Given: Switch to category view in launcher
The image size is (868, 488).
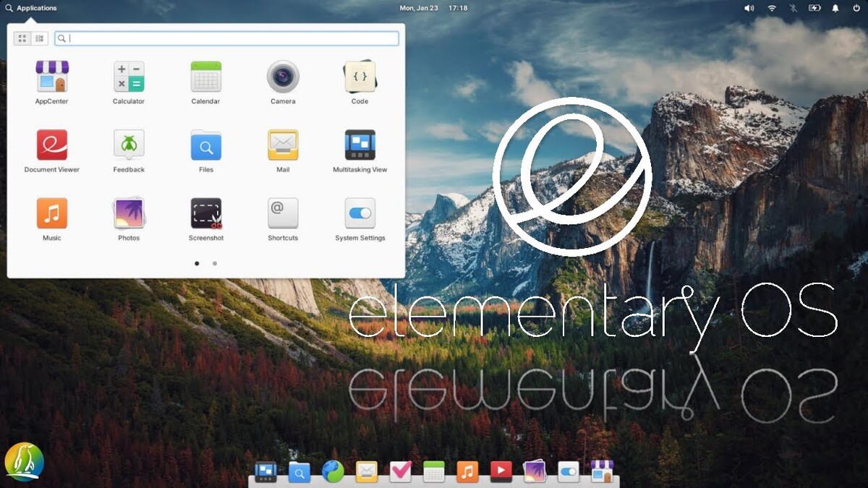Looking at the screenshot, I should click(40, 38).
